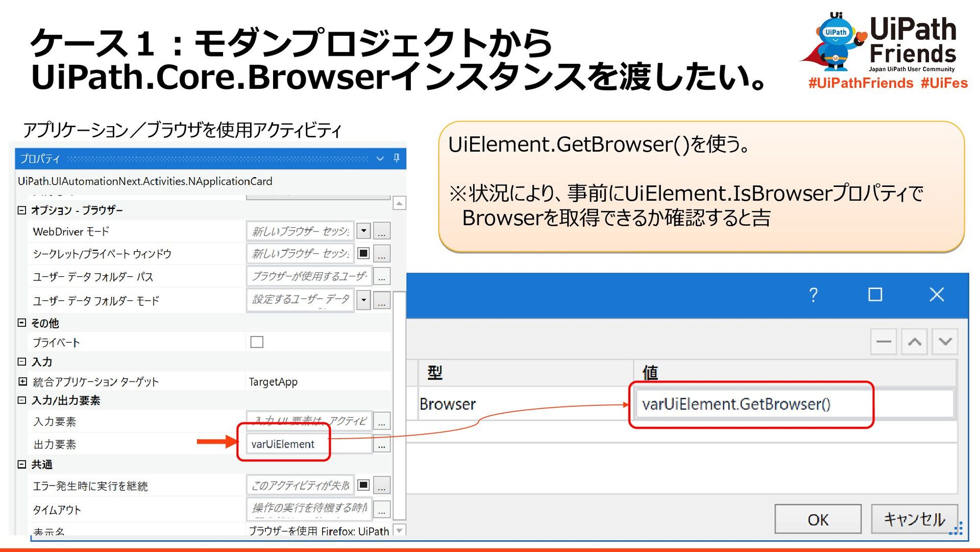Open ellipsis editor for ユーザー データ フォルダー パス
Screen dimensions: 980x552
click(382, 276)
